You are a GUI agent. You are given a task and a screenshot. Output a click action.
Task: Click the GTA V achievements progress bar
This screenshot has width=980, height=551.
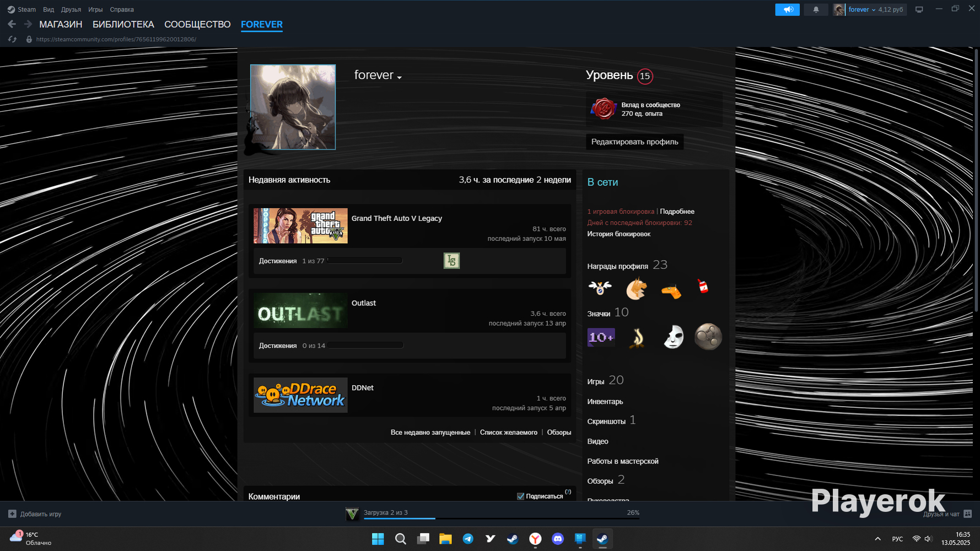point(364,261)
